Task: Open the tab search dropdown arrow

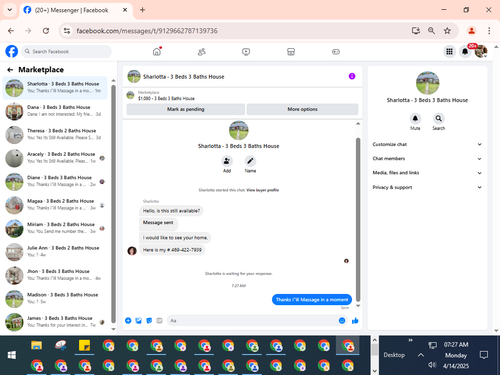Action: pyautogui.click(x=10, y=10)
